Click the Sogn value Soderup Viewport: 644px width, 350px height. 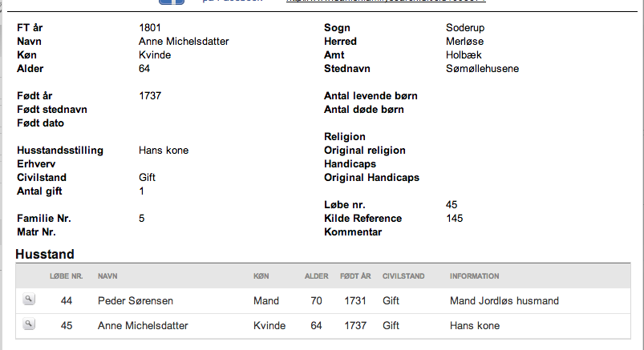[x=465, y=27]
